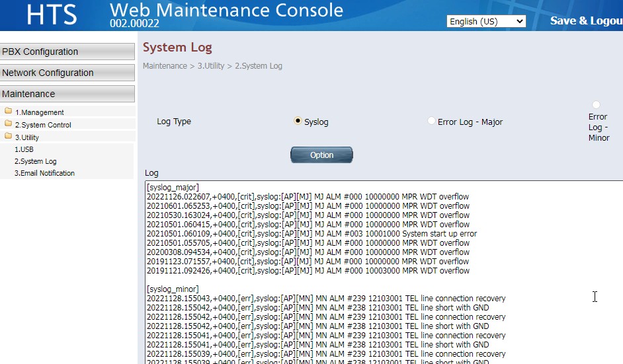Click the folder icon beside 3.Utility
The image size is (623, 364).
click(9, 136)
